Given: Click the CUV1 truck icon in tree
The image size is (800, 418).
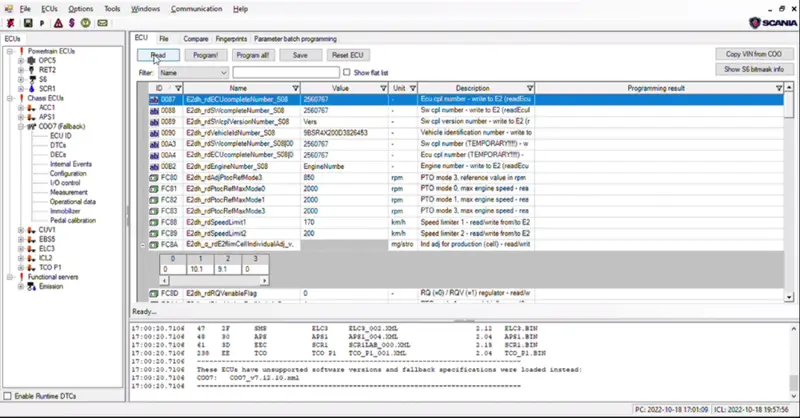Looking at the screenshot, I should point(31,230).
